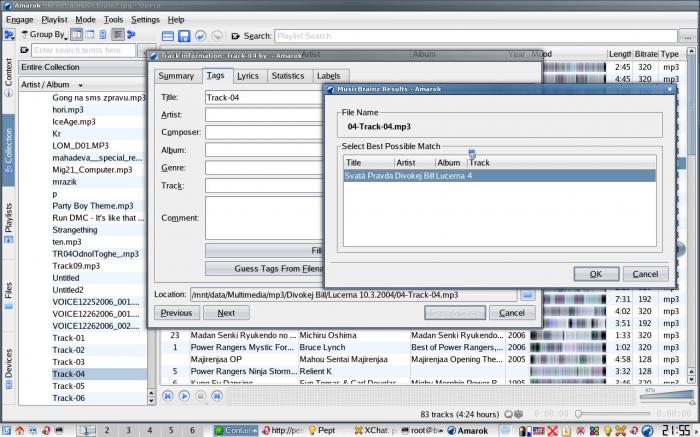Click the clear playlist search icon
Screen dimensions: 700x437
click(235, 36)
